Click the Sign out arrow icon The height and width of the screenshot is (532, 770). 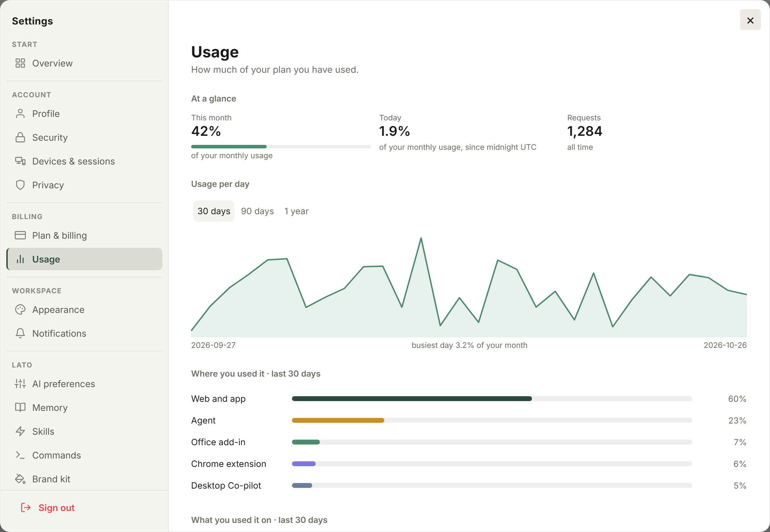(26, 508)
